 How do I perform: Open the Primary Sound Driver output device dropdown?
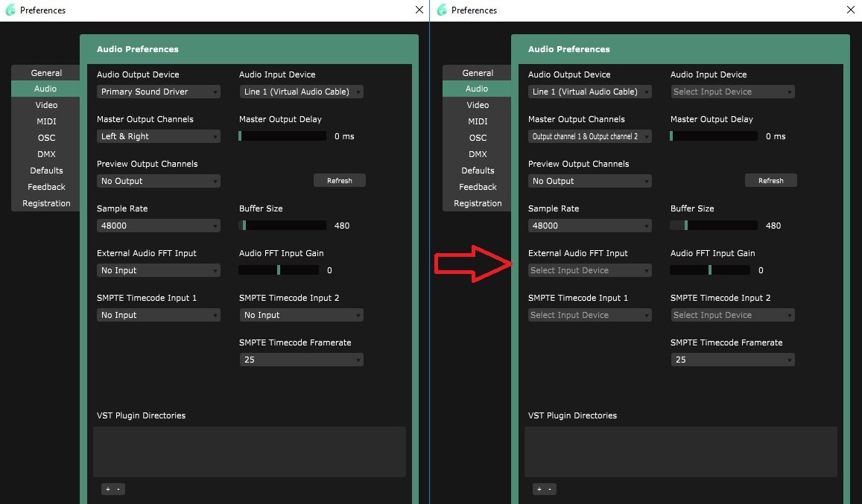(x=159, y=92)
